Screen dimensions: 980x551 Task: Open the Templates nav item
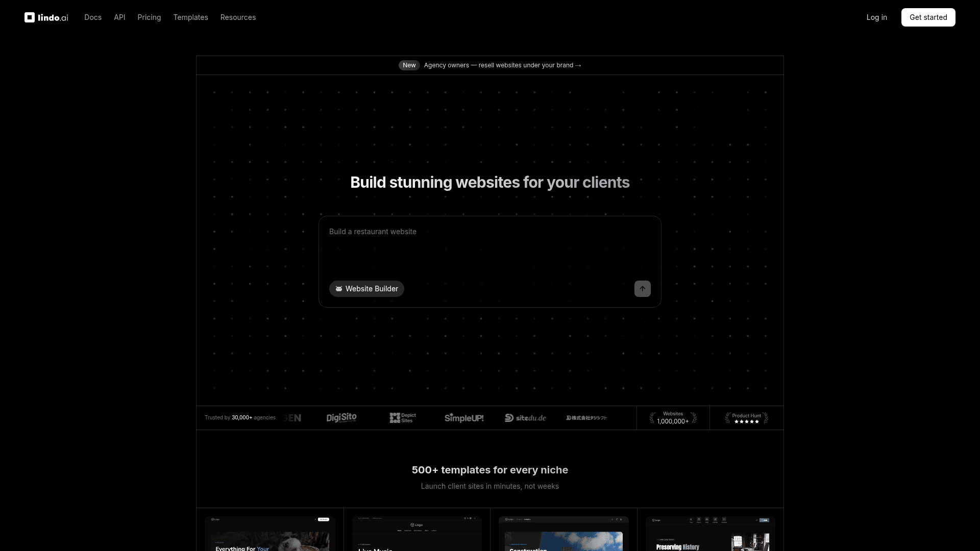pos(190,17)
